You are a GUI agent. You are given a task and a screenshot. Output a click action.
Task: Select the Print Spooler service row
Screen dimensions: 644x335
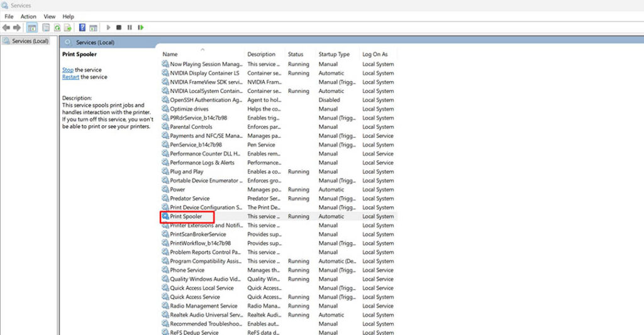tap(186, 216)
